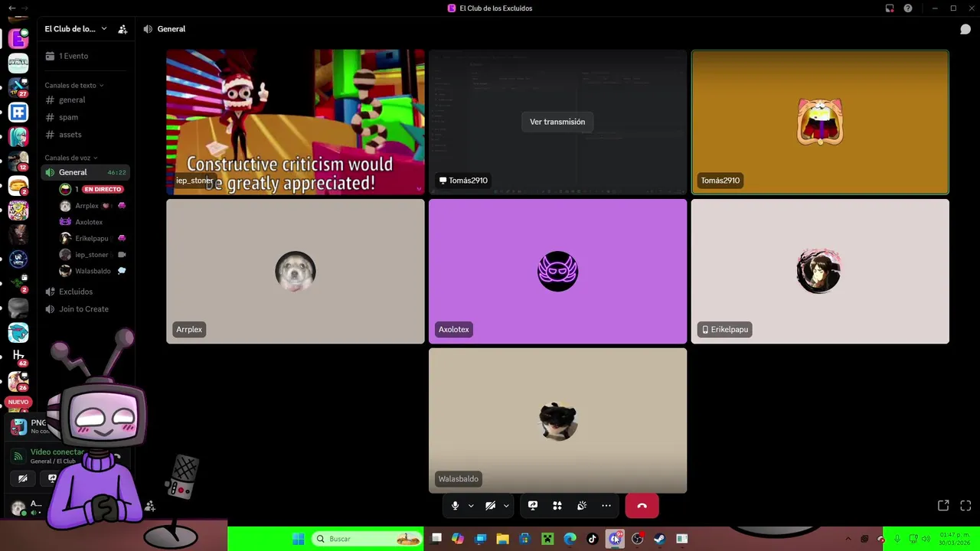Select Erikelpapu in the voice member list

pyautogui.click(x=92, y=238)
